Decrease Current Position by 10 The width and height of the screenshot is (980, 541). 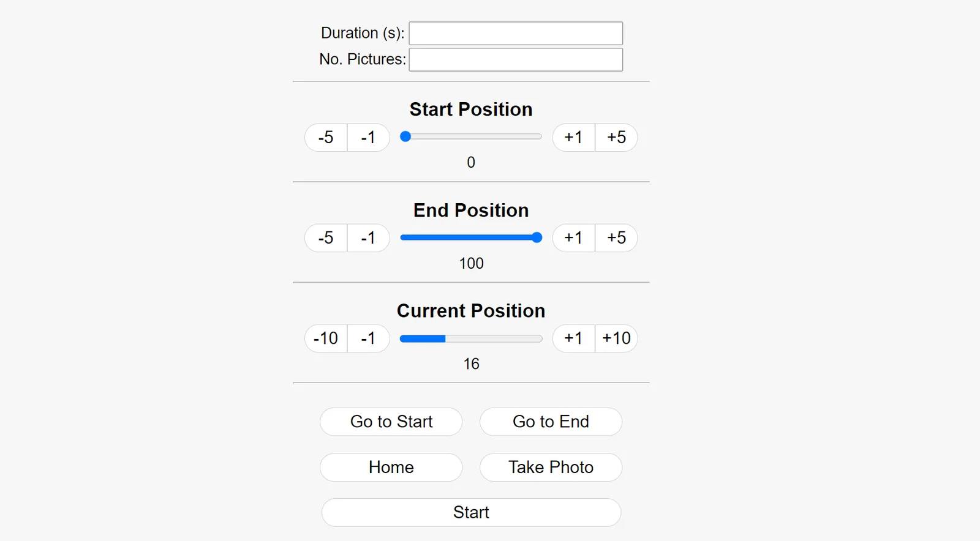coord(326,338)
